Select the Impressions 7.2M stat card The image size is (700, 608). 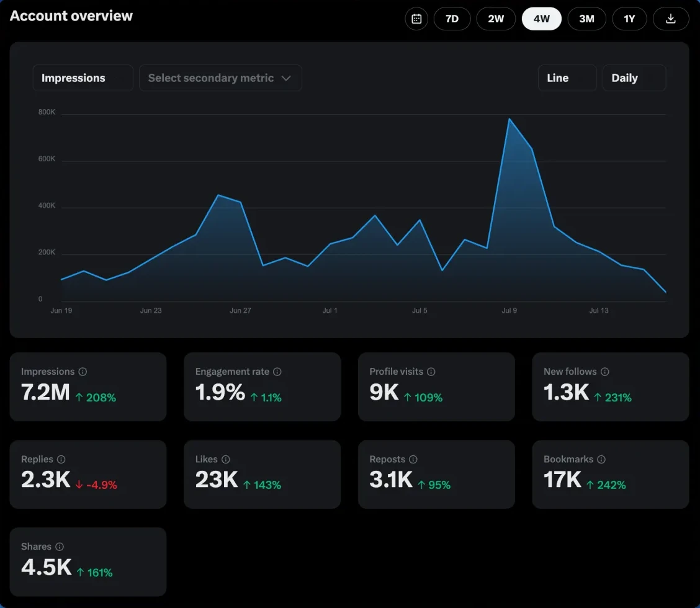(88, 387)
